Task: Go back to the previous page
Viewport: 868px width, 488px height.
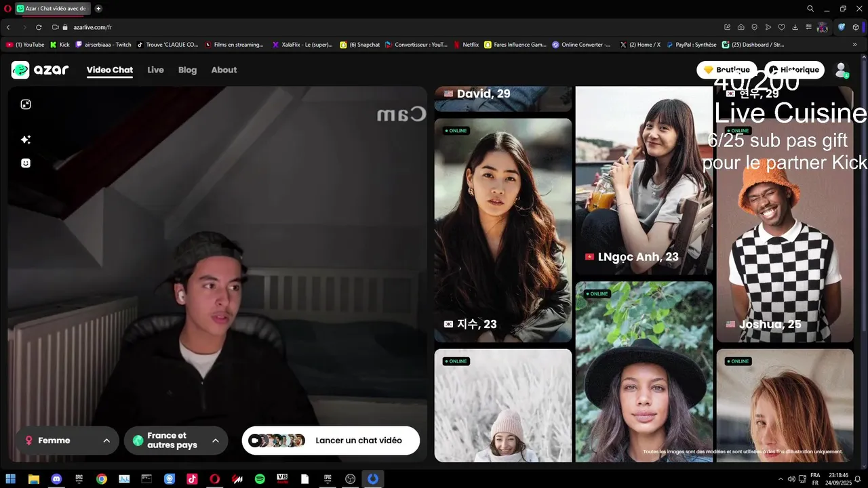Action: [8, 27]
